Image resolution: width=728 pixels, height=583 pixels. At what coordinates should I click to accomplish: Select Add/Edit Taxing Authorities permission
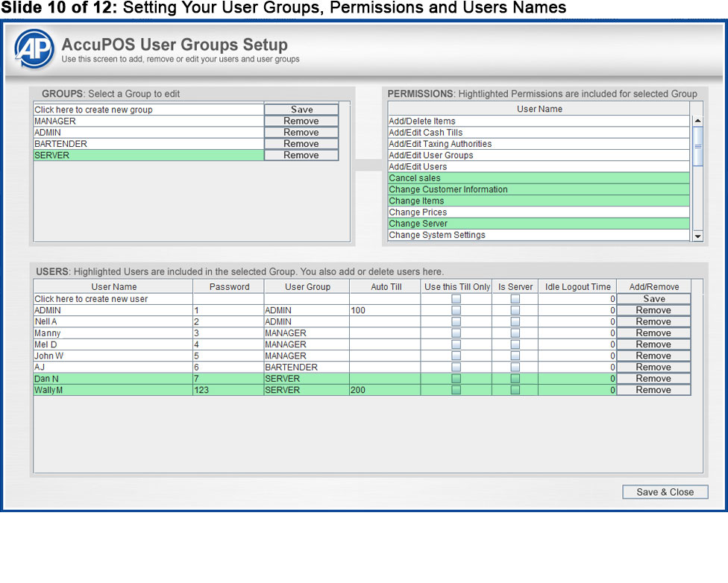[539, 143]
